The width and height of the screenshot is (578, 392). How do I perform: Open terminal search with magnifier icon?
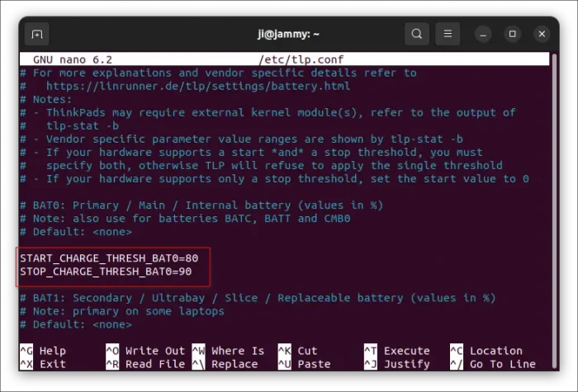(x=417, y=34)
